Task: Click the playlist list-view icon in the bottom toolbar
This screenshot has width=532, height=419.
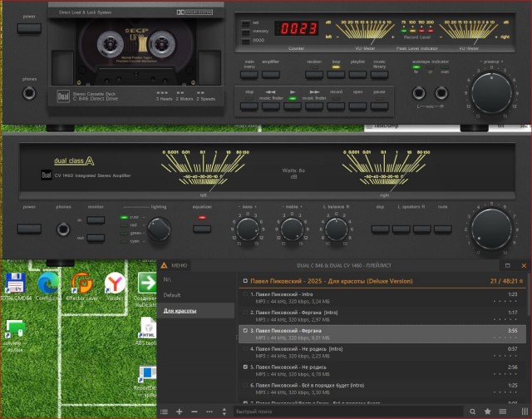Action: (x=165, y=412)
